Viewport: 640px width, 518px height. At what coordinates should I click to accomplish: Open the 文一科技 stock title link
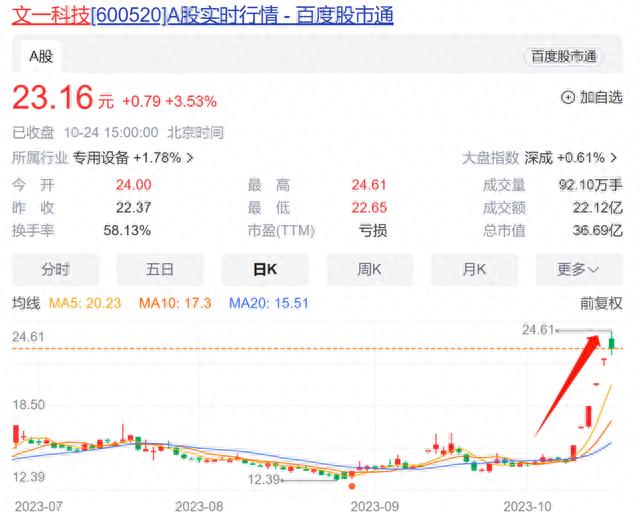202,16
